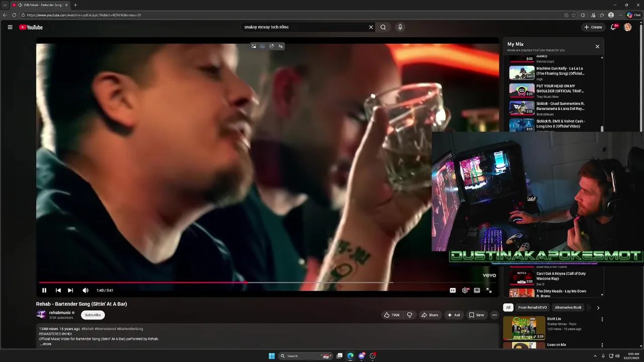This screenshot has width=644, height=362.
Task: Like the video (790K)
Action: coord(392,315)
